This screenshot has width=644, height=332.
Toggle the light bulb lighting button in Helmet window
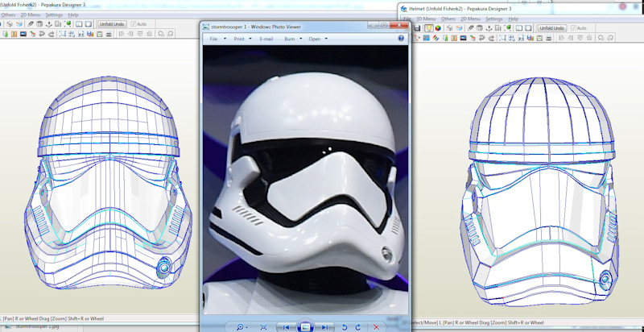click(429, 28)
